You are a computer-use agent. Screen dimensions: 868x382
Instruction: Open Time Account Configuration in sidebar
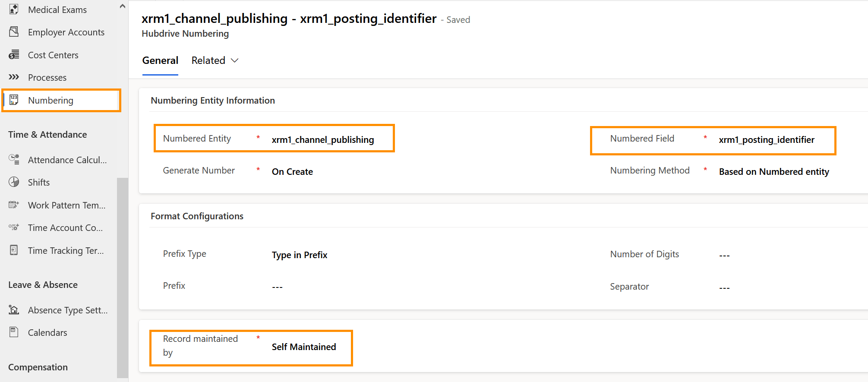click(65, 227)
